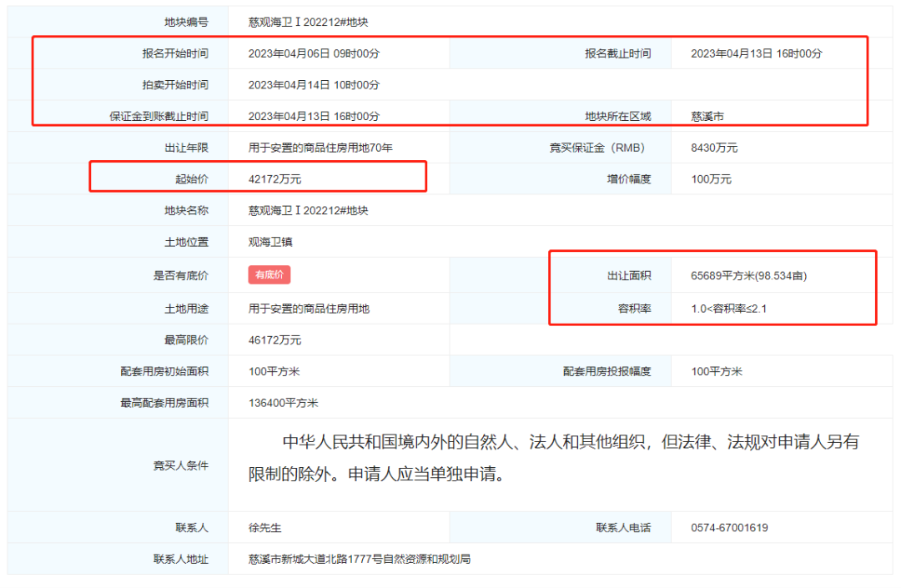Select the 报名截止时间 date value

[x=756, y=53]
